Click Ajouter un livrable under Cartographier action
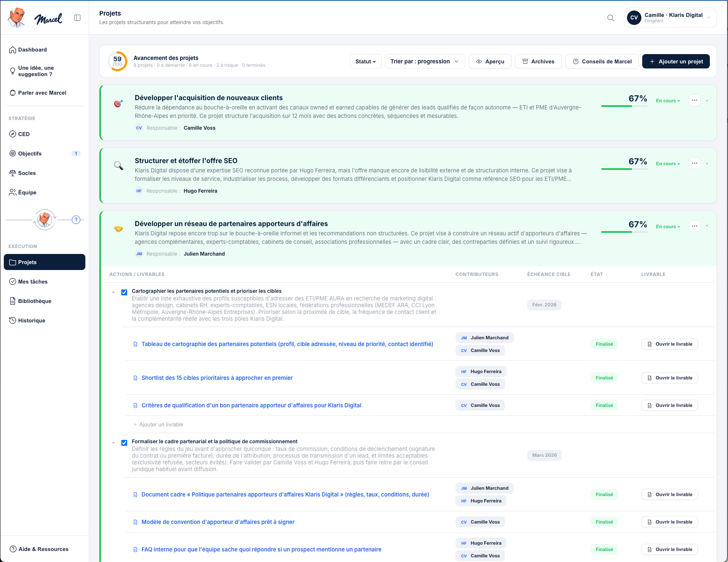 (158, 425)
